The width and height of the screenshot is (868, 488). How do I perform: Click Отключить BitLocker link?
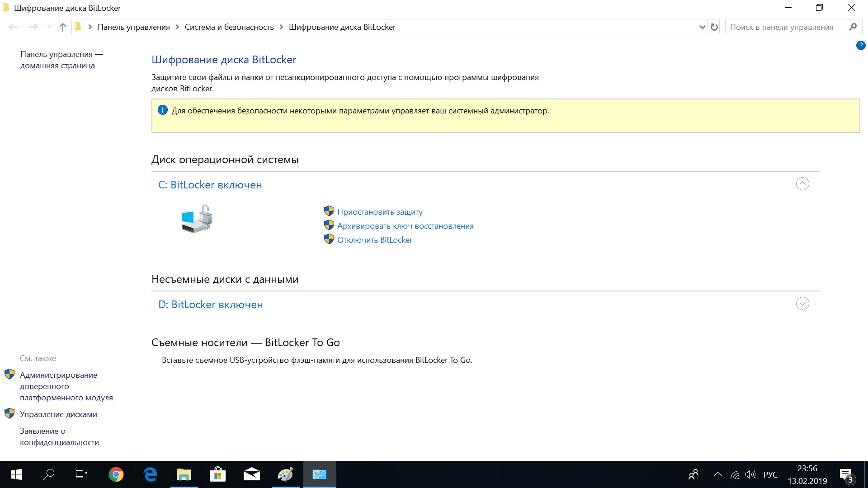375,240
